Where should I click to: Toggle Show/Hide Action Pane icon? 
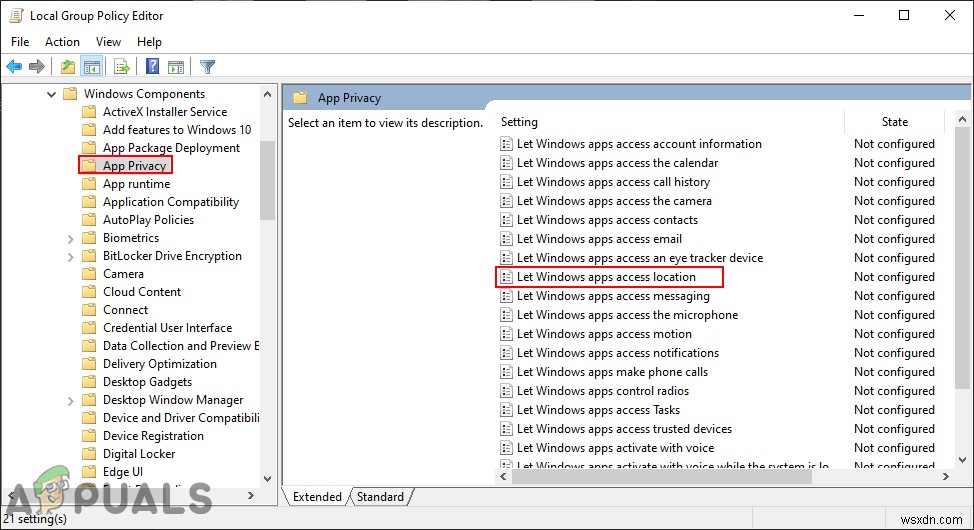[x=176, y=66]
